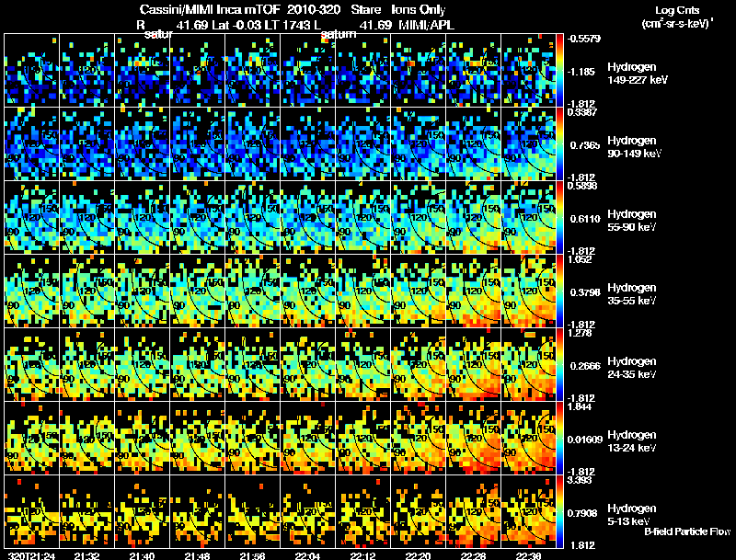This screenshot has height=560, width=736.
Task: Click the -0.5579 color scale maximum value
Action: (584, 39)
